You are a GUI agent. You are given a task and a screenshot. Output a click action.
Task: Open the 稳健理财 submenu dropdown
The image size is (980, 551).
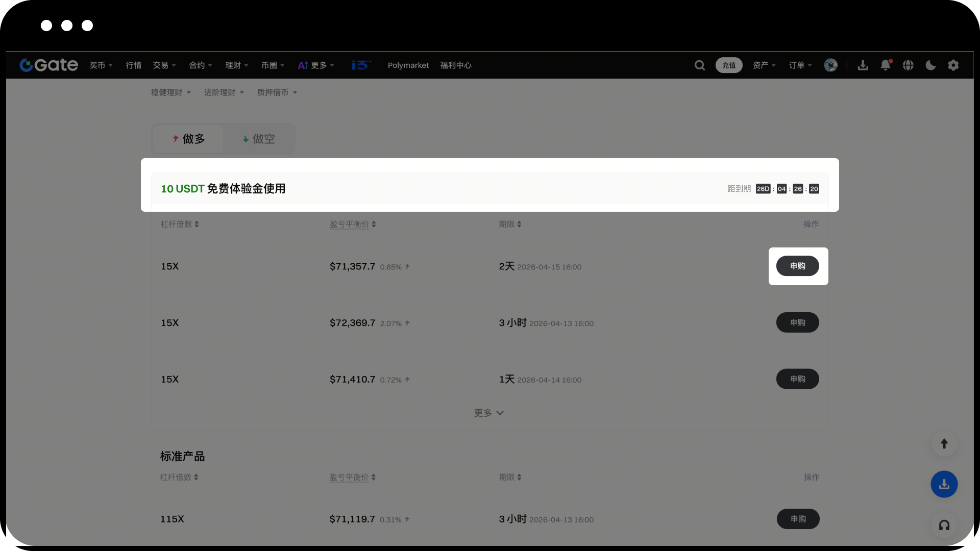tap(170, 92)
